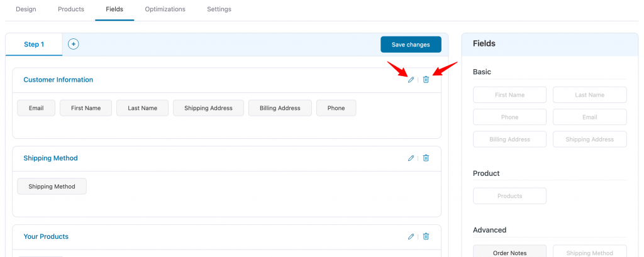
Task: Select the Email field in Customer Information
Action: pyautogui.click(x=36, y=108)
